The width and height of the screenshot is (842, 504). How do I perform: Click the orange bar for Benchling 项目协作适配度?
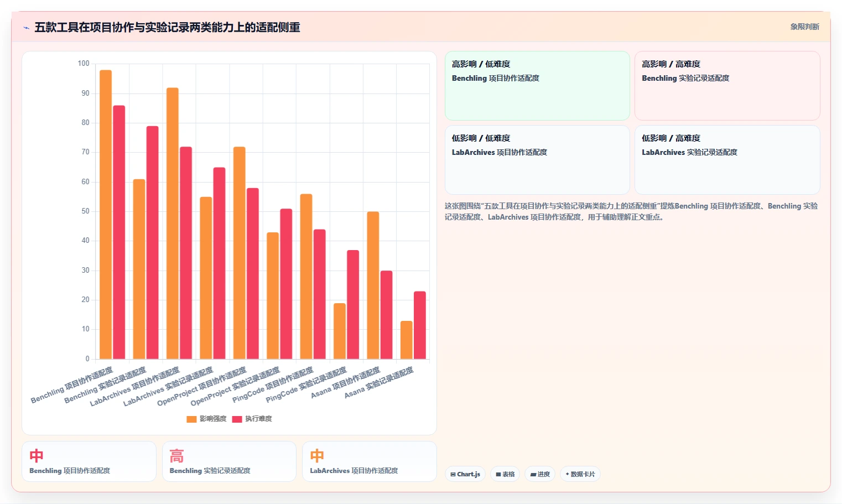click(106, 215)
